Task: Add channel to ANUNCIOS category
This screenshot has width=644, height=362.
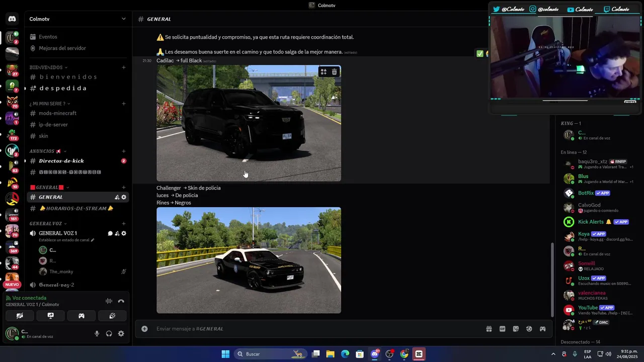Action: [124, 151]
